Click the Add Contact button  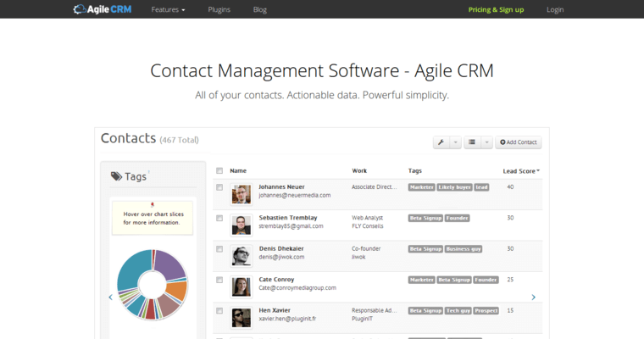pos(519,142)
